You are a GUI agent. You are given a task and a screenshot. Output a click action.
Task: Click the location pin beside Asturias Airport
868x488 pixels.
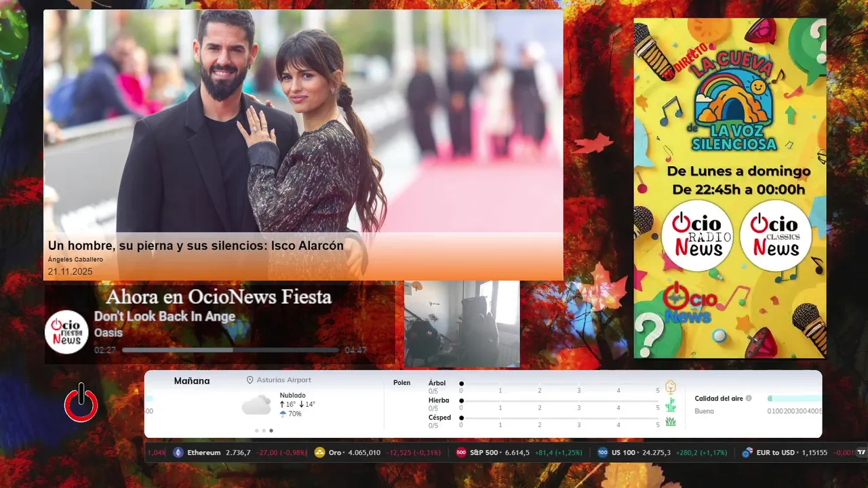tap(250, 380)
